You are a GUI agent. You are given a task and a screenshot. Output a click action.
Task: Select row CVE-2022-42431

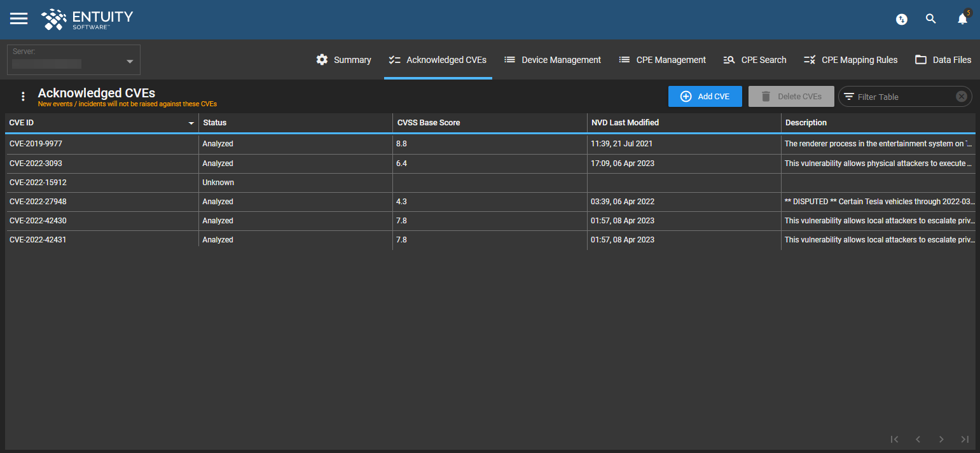pos(490,240)
